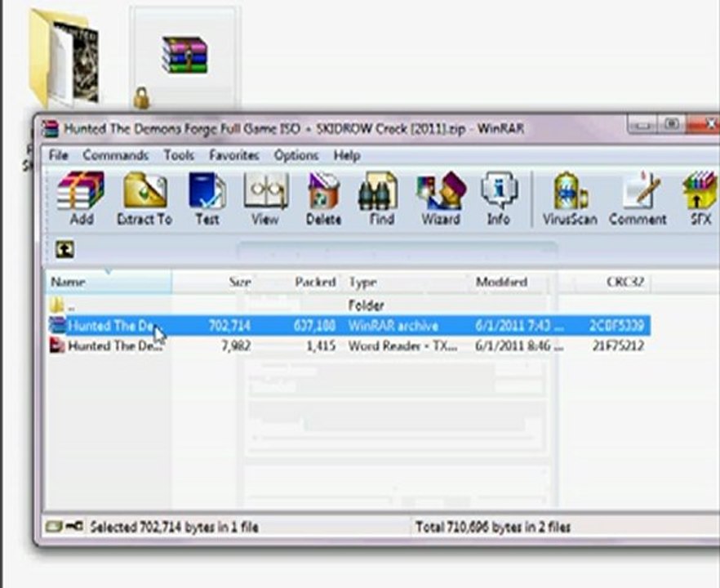
Task: Click the "WinRAR archive" type cell
Action: coord(393,326)
